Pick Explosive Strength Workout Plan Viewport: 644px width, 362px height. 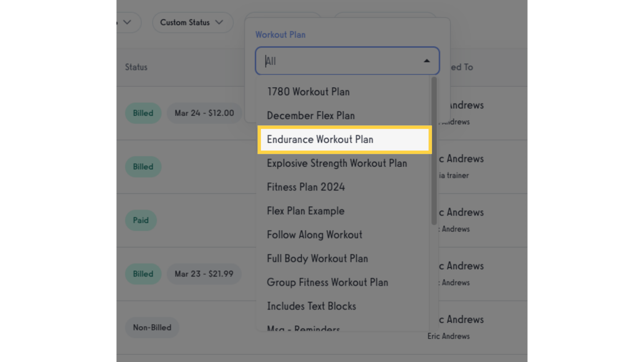(x=337, y=163)
